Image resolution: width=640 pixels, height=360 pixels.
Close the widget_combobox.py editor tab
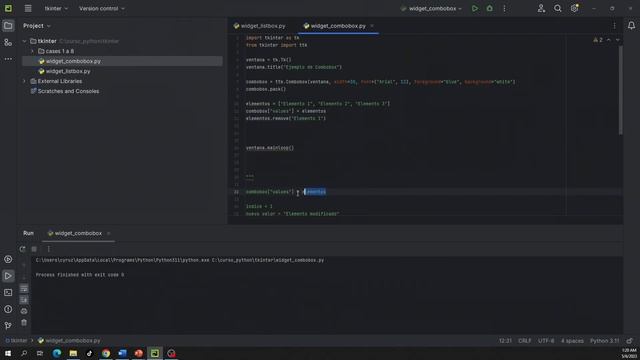tap(372, 26)
